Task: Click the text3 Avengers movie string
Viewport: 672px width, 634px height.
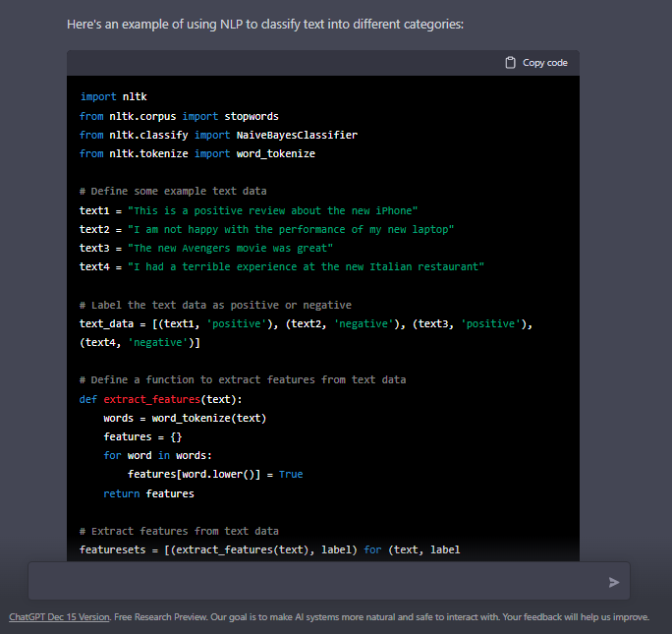Action: click(231, 248)
